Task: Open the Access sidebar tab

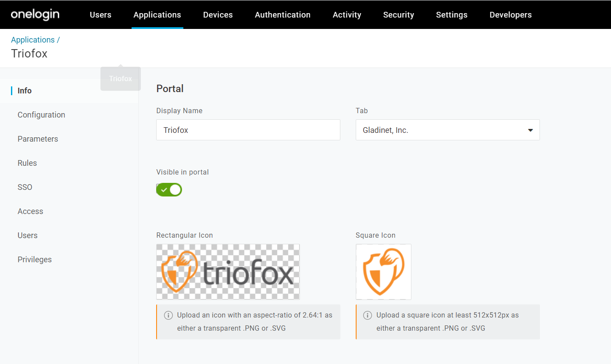Action: pyautogui.click(x=30, y=211)
